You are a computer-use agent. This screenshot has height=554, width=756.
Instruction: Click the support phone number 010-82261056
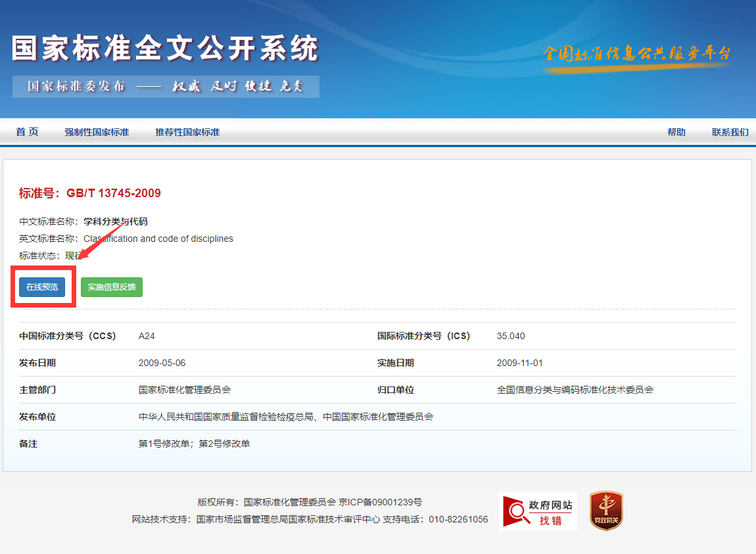[x=458, y=519]
